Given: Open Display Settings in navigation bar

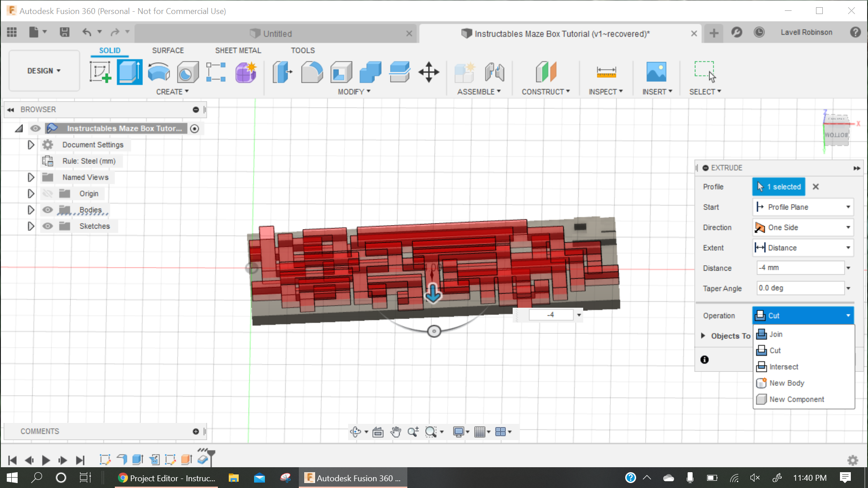Looking at the screenshot, I should (458, 432).
